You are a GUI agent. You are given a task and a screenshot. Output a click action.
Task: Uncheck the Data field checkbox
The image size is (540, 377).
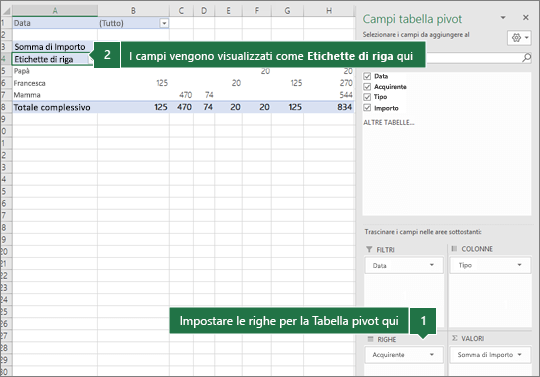coord(367,76)
